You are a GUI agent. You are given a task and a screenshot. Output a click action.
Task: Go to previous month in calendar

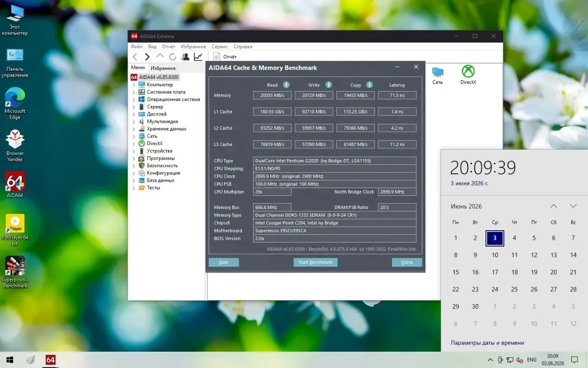pyautogui.click(x=554, y=206)
